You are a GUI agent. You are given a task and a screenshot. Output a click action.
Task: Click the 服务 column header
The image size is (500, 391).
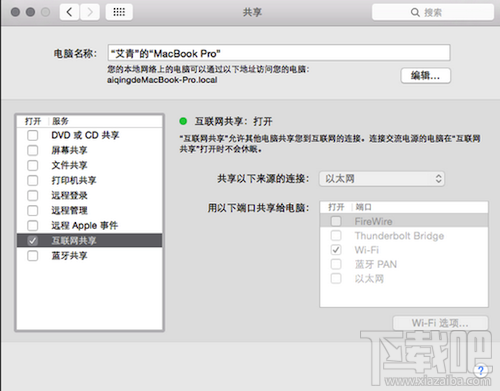[x=60, y=121]
